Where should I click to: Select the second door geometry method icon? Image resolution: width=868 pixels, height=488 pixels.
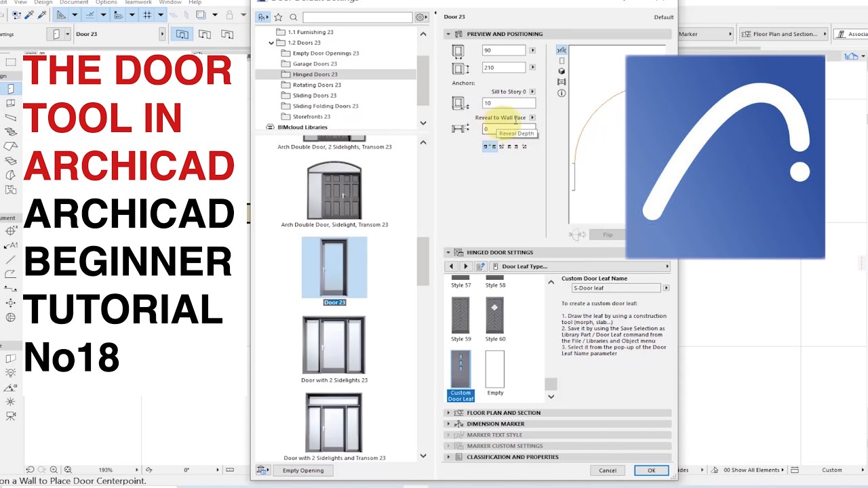point(204,34)
